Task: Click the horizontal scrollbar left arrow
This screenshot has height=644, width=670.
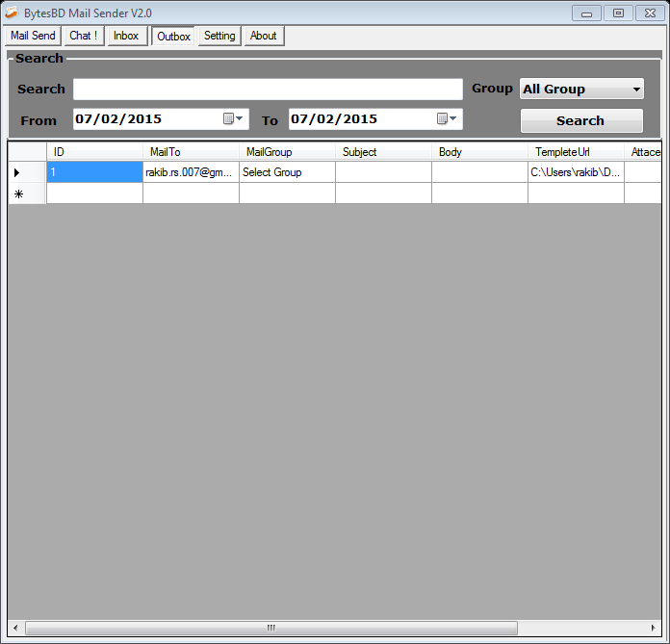Action: tap(15, 628)
